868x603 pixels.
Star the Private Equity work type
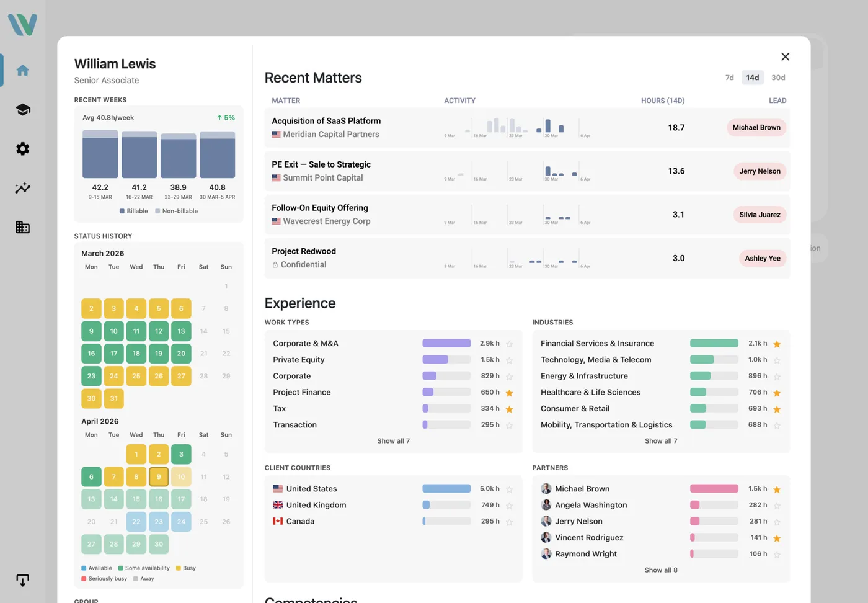click(x=509, y=360)
